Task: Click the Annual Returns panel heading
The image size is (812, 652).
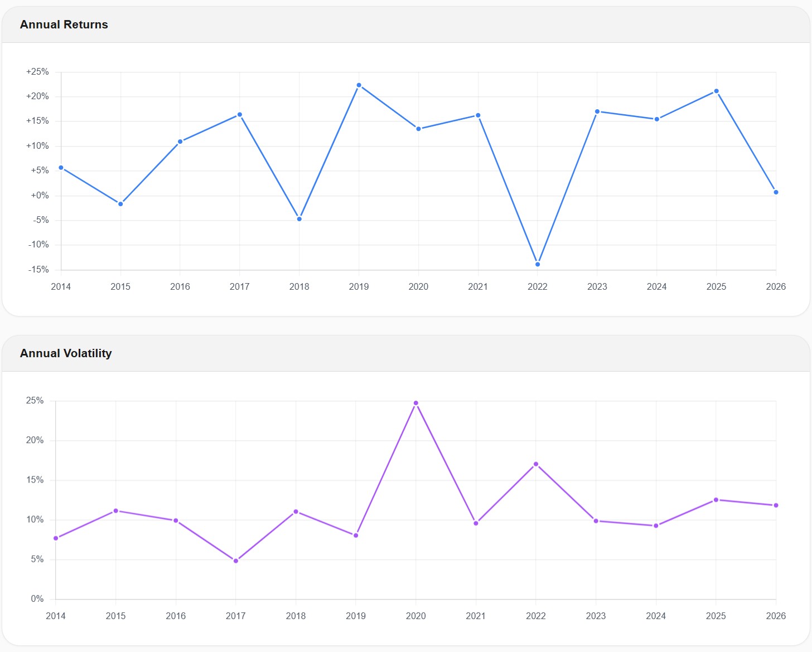Action: point(64,25)
